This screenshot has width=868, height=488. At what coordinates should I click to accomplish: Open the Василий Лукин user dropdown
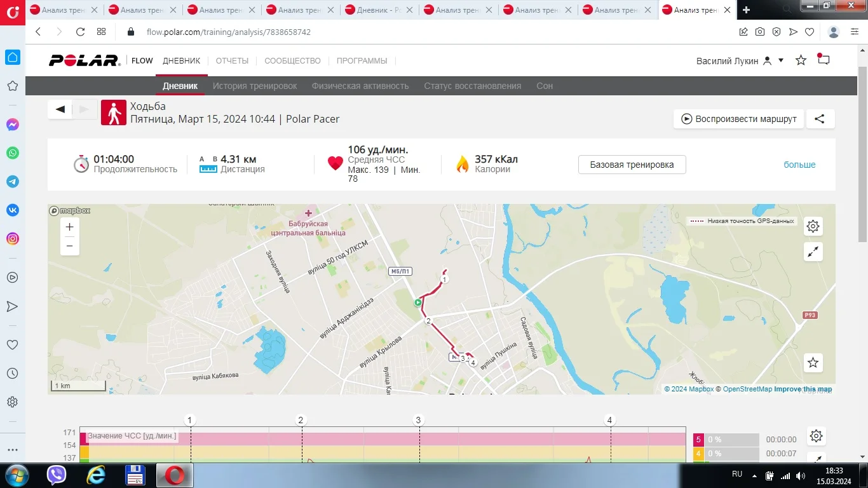[x=740, y=60]
